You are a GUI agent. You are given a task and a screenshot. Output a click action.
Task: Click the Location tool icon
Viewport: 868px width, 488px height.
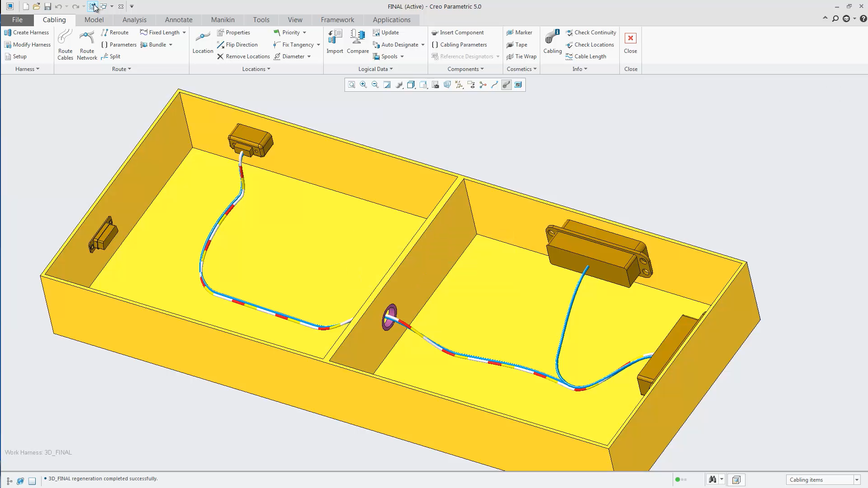(x=203, y=42)
